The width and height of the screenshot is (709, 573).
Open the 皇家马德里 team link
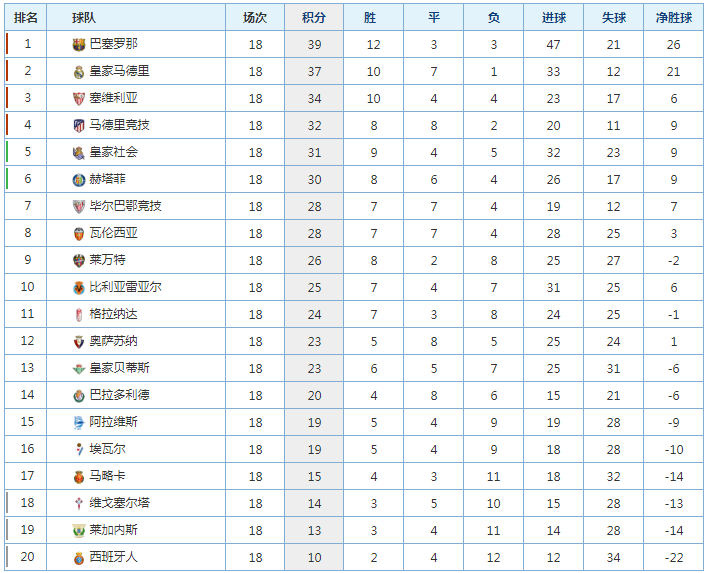[x=119, y=71]
